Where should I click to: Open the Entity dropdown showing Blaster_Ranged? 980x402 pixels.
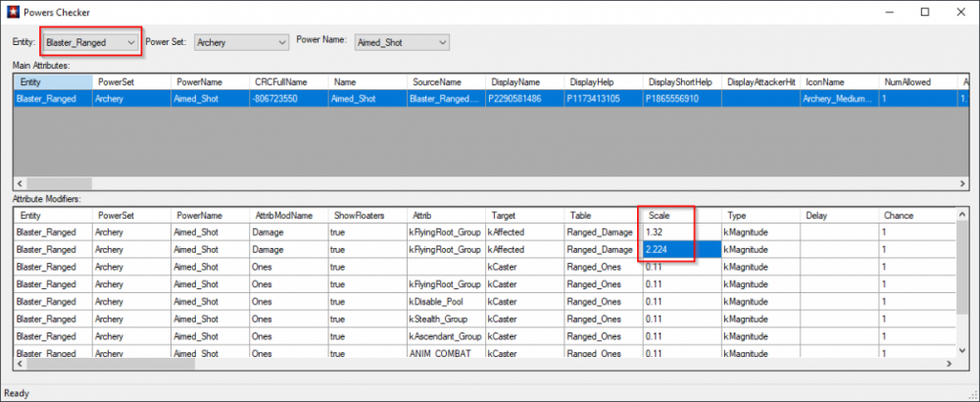[91, 42]
